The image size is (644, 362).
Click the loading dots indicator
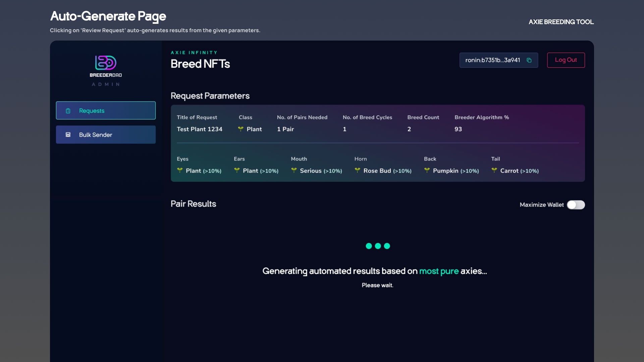(378, 246)
